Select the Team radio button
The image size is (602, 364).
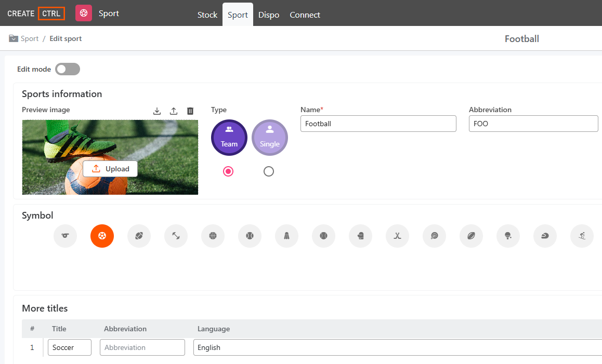coord(228,171)
